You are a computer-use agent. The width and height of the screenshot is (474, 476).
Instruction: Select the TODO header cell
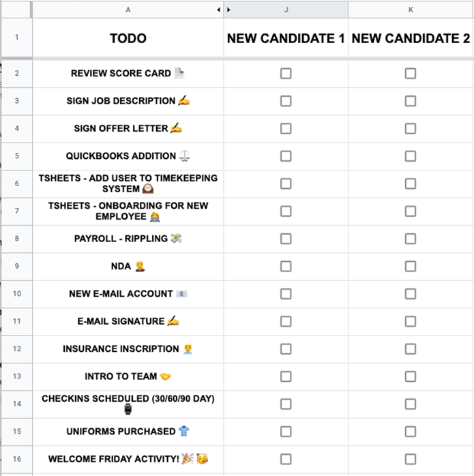(128, 38)
